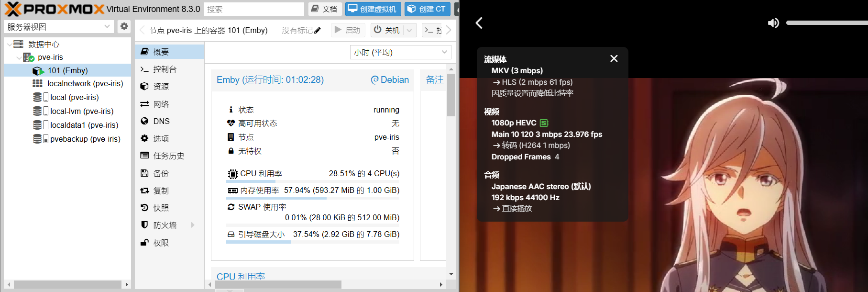Click the 内存使用率 memory icon
Screen dimensions: 868x292
[x=233, y=191]
